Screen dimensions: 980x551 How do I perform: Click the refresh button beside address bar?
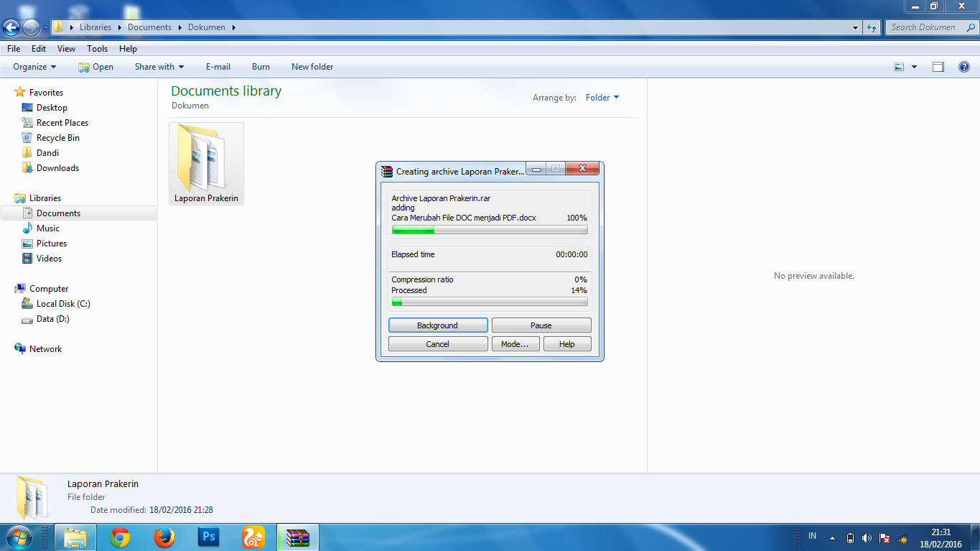tap(872, 27)
